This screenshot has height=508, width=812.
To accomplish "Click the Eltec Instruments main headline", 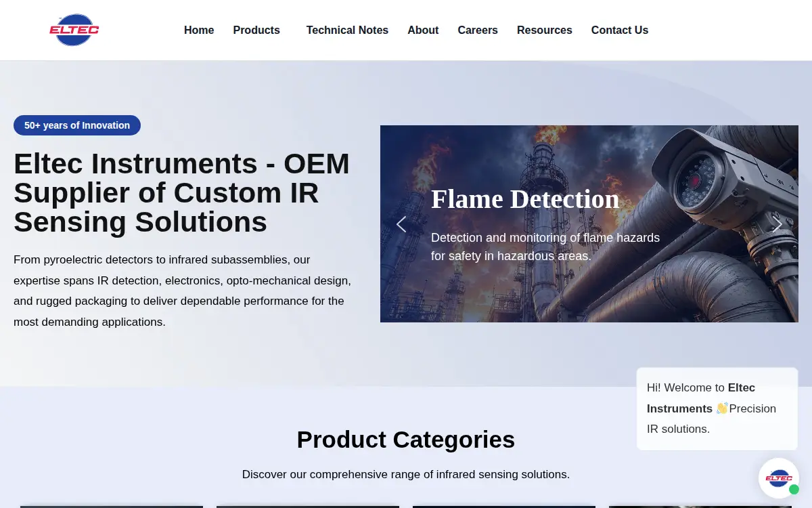I will (x=182, y=192).
